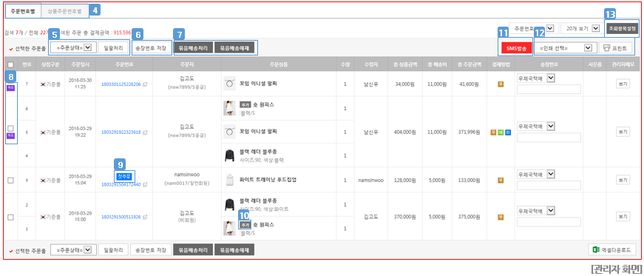Click the 추가 badge in product row 6

click(245, 105)
